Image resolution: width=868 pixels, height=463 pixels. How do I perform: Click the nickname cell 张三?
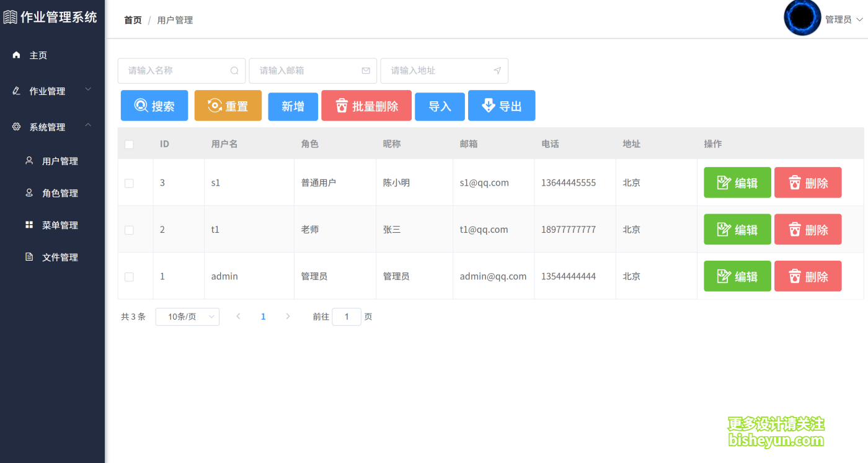click(x=392, y=229)
